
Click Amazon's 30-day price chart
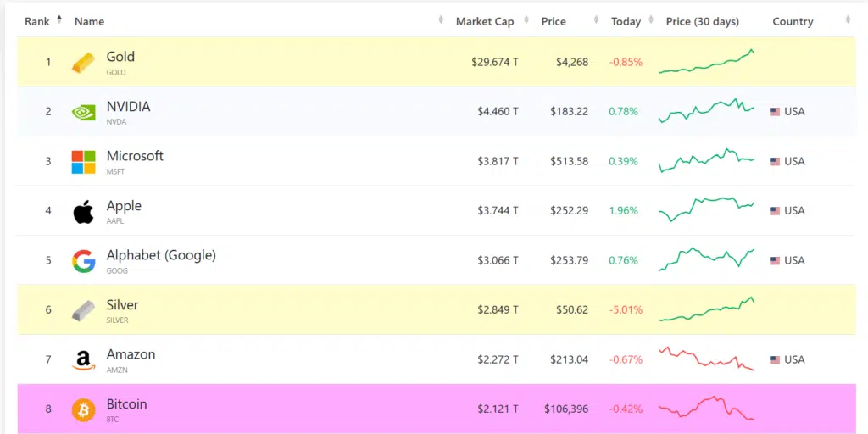point(706,359)
